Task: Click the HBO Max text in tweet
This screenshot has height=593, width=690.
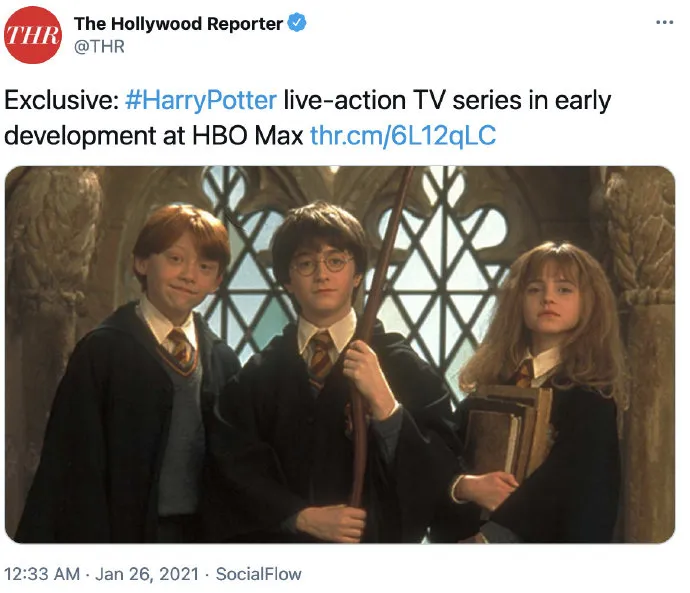Action: [247, 135]
